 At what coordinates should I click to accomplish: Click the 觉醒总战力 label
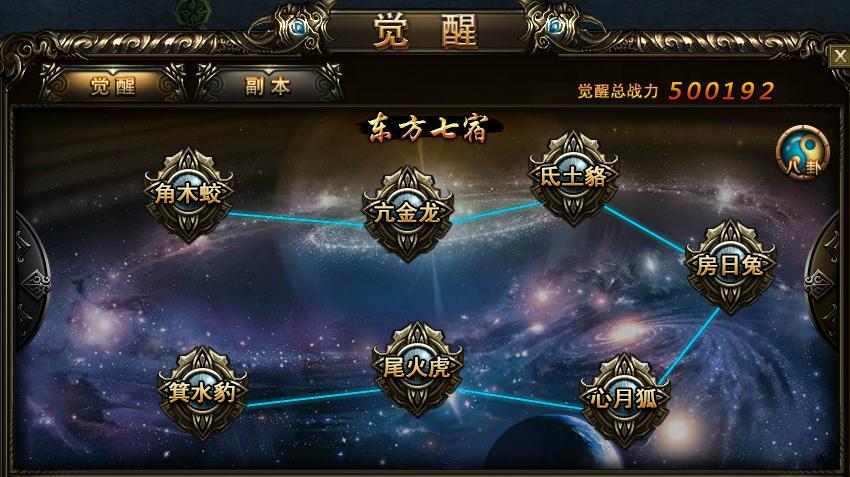coord(618,91)
